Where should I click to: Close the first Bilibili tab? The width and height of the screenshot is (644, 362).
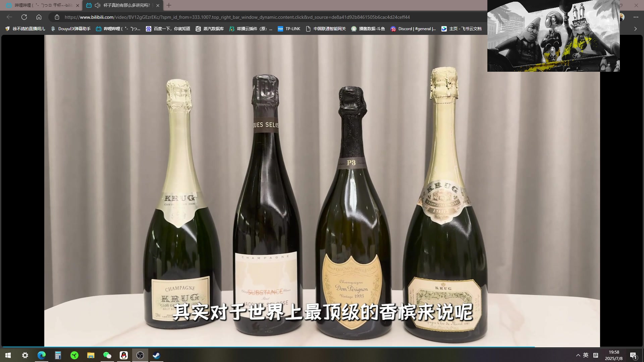pyautogui.click(x=77, y=5)
